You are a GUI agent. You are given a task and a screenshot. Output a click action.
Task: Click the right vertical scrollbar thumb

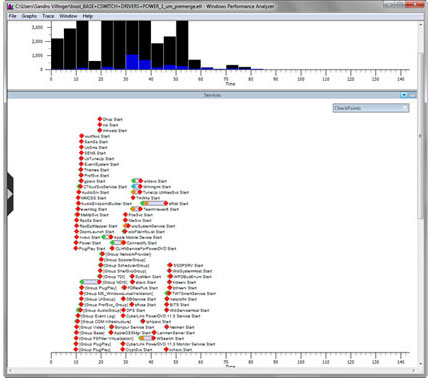click(x=421, y=135)
